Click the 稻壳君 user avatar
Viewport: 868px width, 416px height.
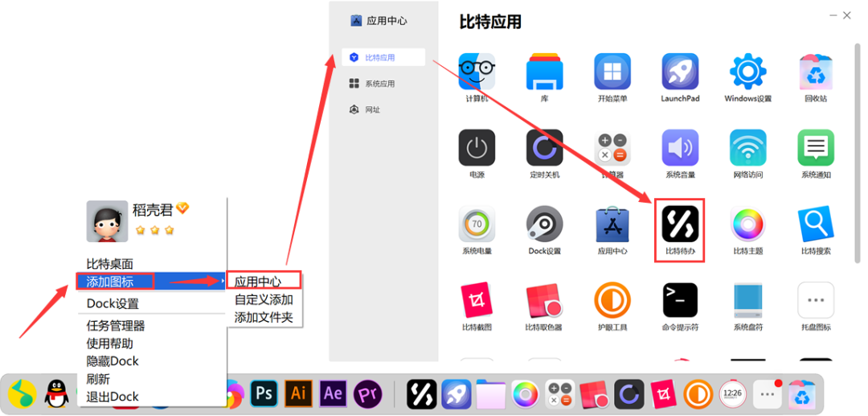click(107, 221)
